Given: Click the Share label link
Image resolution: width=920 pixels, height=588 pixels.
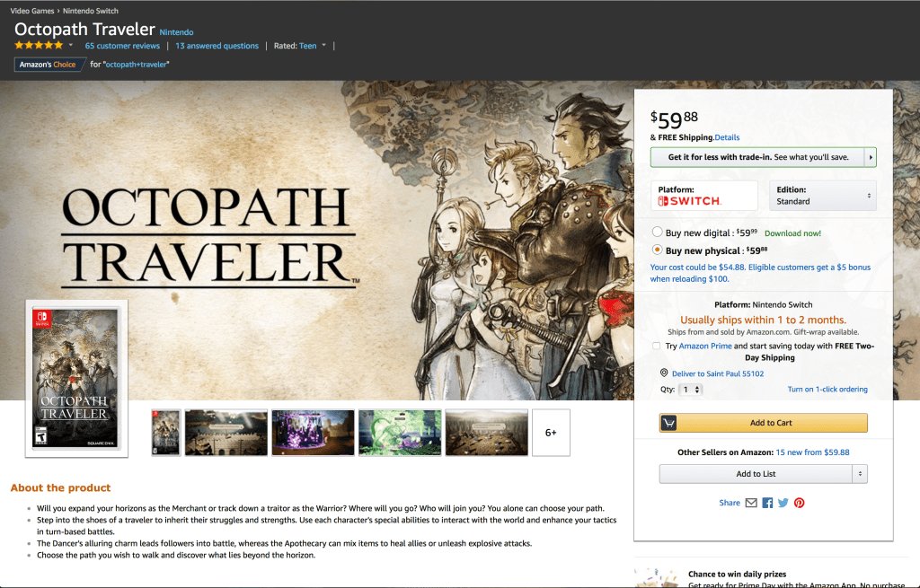Looking at the screenshot, I should click(x=730, y=503).
